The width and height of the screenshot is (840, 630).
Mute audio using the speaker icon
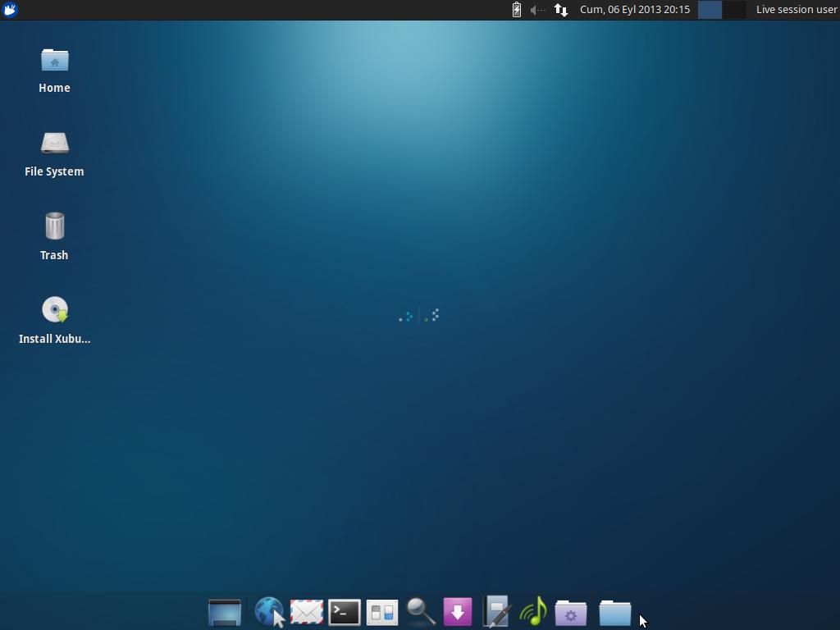click(536, 10)
